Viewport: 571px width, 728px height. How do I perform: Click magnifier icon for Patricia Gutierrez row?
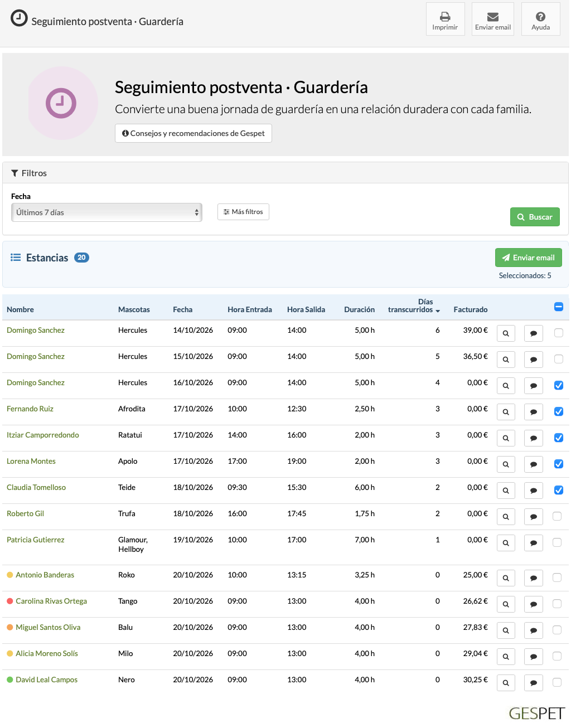pyautogui.click(x=506, y=543)
